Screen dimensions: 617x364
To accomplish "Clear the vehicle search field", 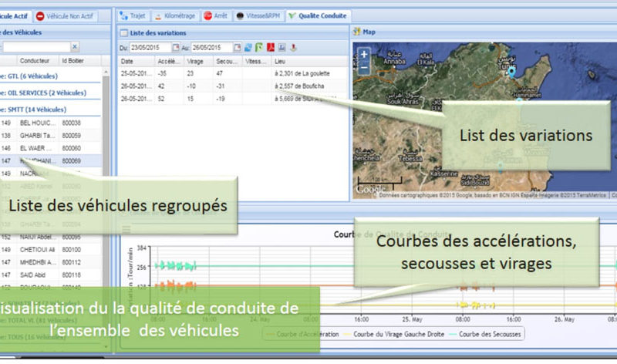I will point(75,47).
